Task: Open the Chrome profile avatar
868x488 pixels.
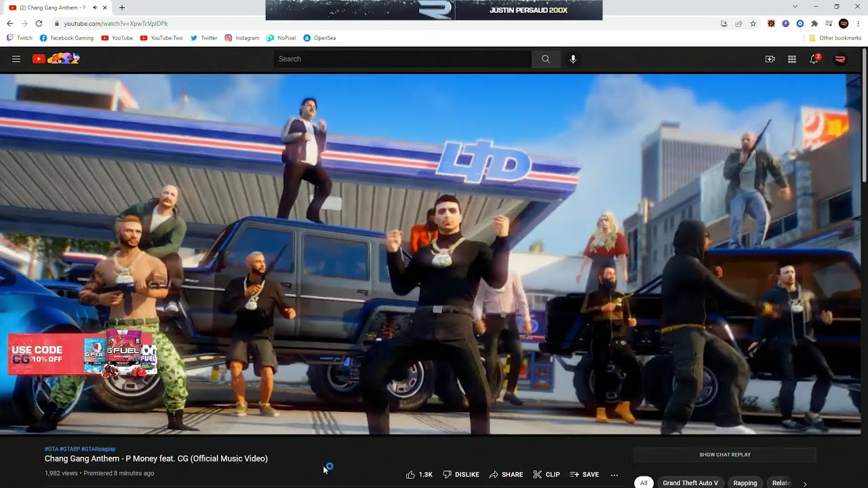Action: coord(844,23)
